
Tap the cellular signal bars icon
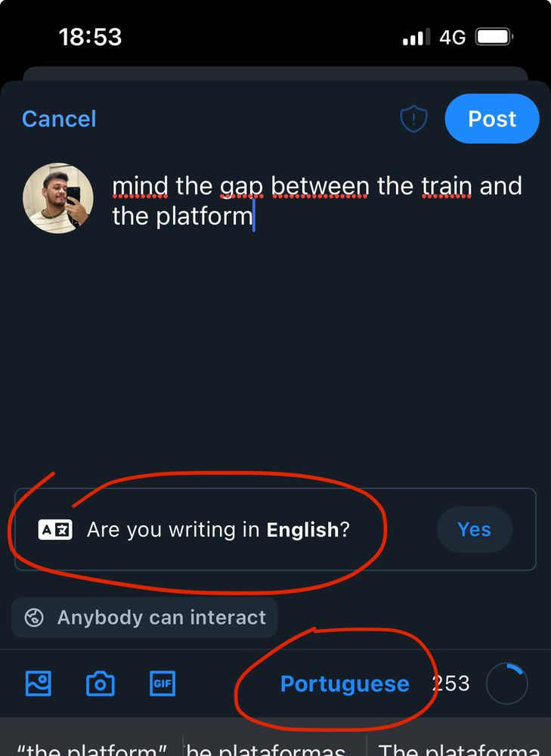(x=416, y=37)
